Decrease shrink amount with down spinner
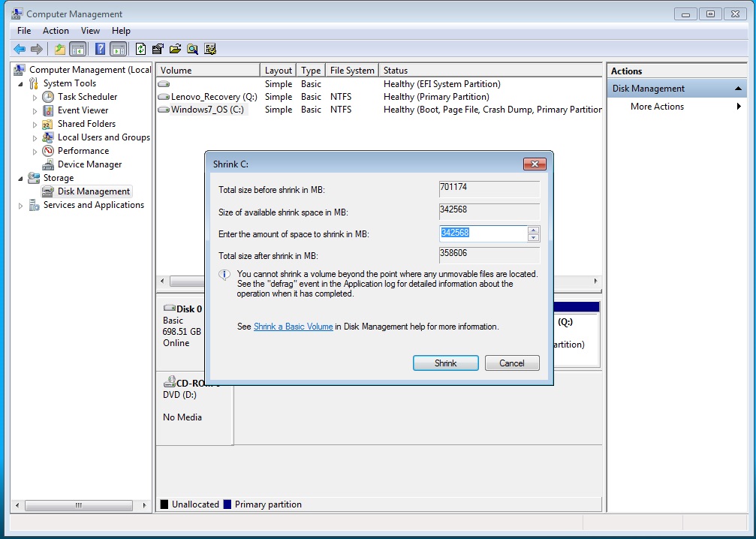 [533, 237]
